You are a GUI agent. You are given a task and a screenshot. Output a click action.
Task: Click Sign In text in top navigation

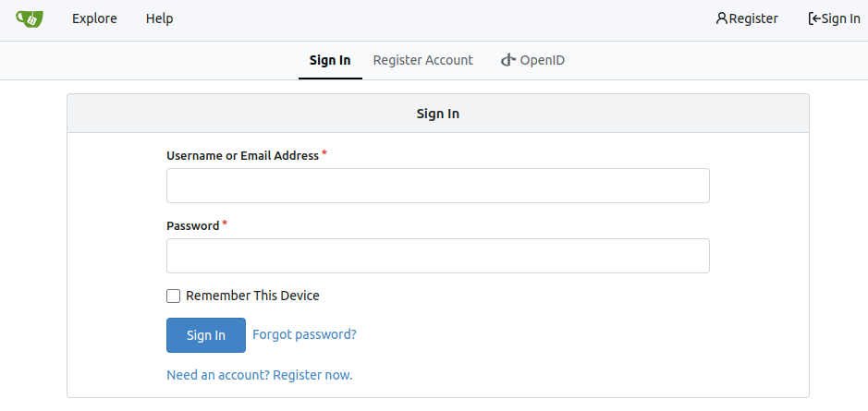click(840, 18)
